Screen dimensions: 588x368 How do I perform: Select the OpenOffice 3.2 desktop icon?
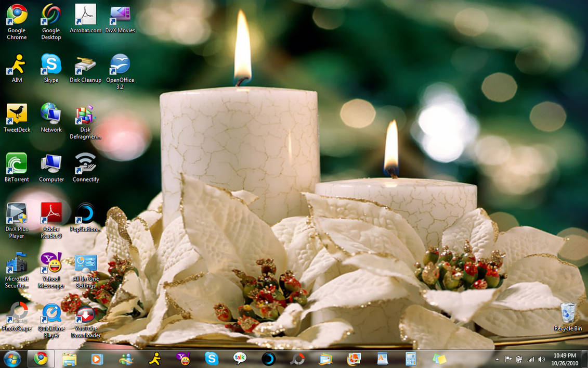pos(120,71)
